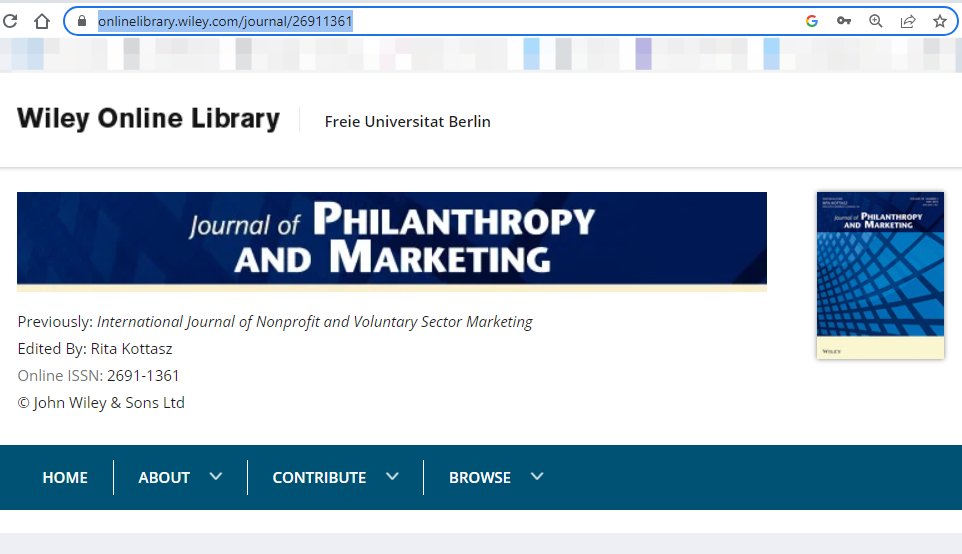Open the BROWSE navigation menu
Viewport: 962px width, 554px height.
point(480,477)
